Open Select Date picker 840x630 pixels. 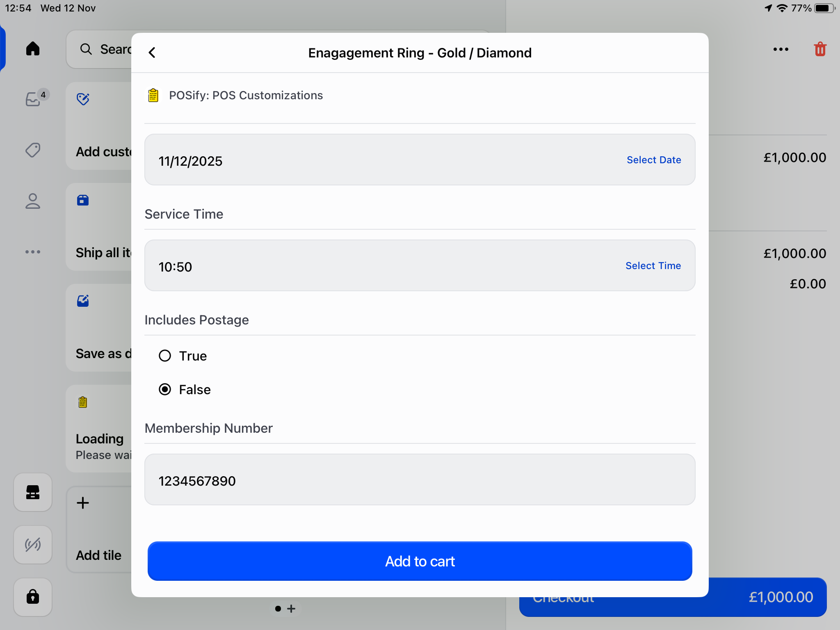654,160
